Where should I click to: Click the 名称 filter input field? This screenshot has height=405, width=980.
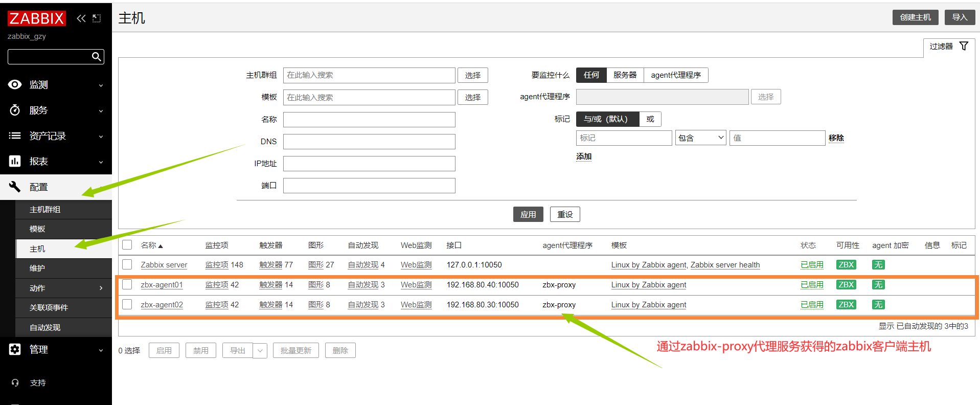369,120
